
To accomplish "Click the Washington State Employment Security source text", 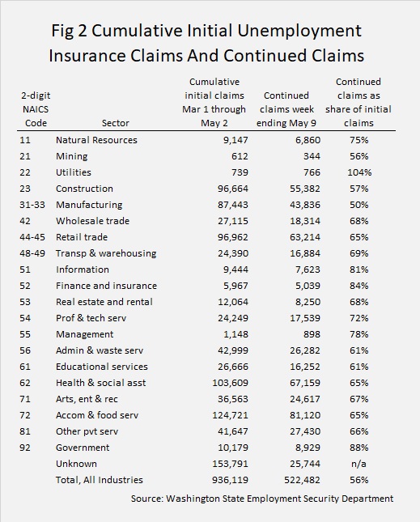I will click(262, 499).
